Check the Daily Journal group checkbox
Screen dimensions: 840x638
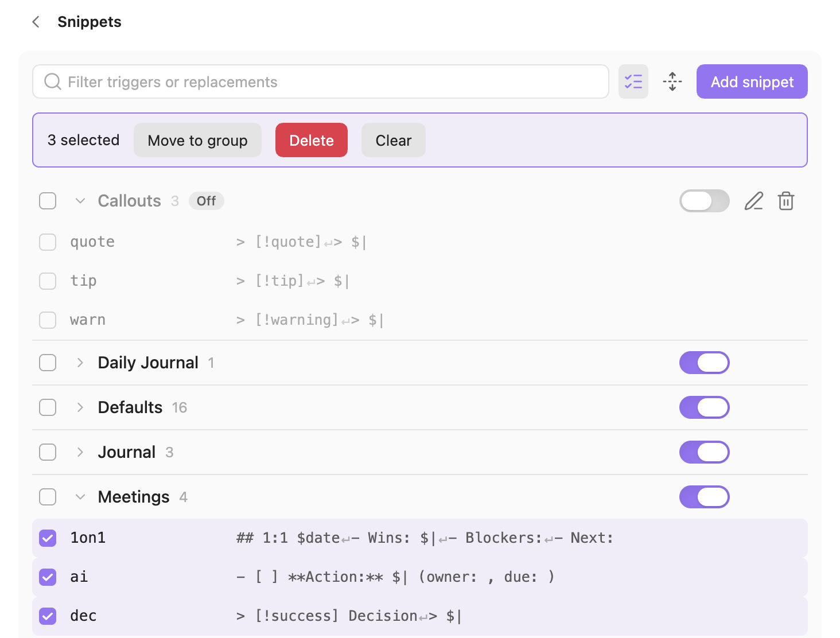[x=48, y=363]
